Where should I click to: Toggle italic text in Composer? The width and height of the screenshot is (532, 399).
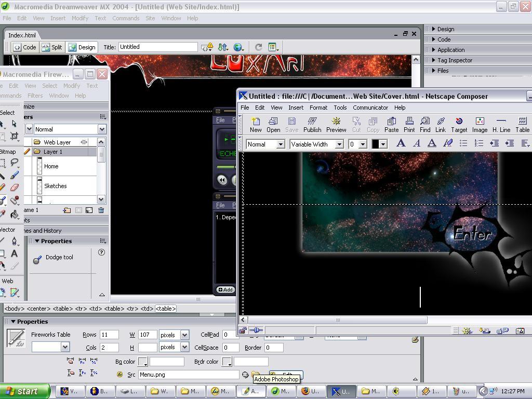[x=417, y=143]
